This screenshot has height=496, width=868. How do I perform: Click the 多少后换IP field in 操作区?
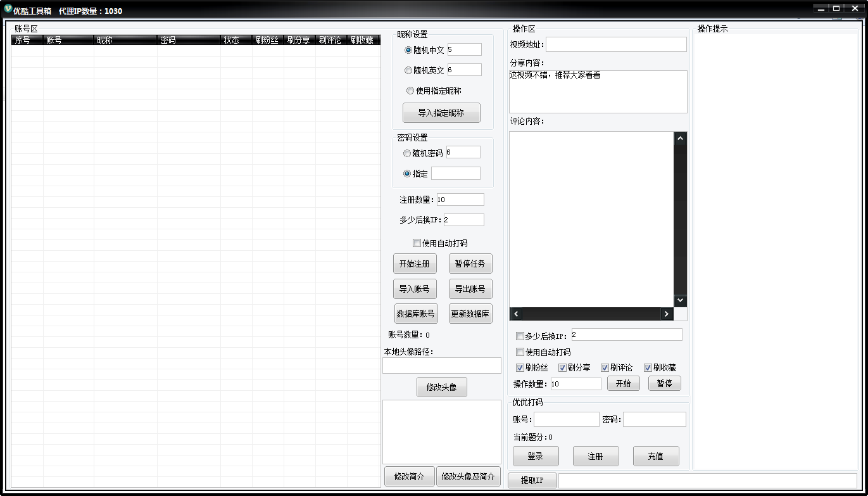[x=627, y=334]
